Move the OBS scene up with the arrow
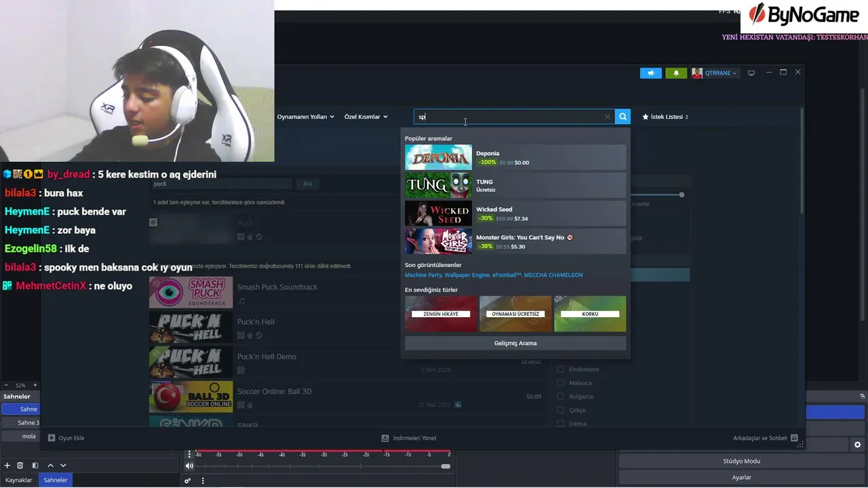The height and width of the screenshot is (488, 868). click(50, 466)
